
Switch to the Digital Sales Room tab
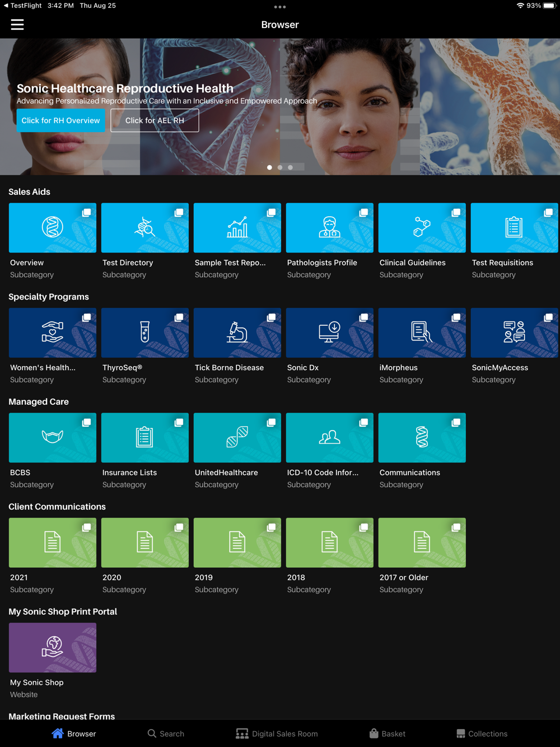pos(277,734)
